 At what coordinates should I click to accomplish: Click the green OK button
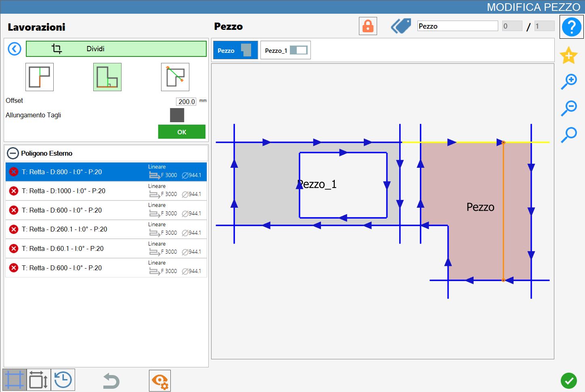coord(182,132)
